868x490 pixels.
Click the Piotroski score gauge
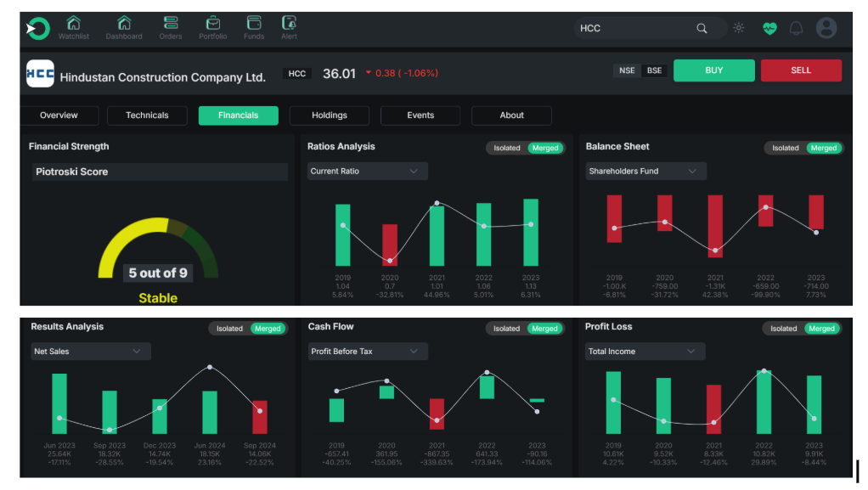158,247
